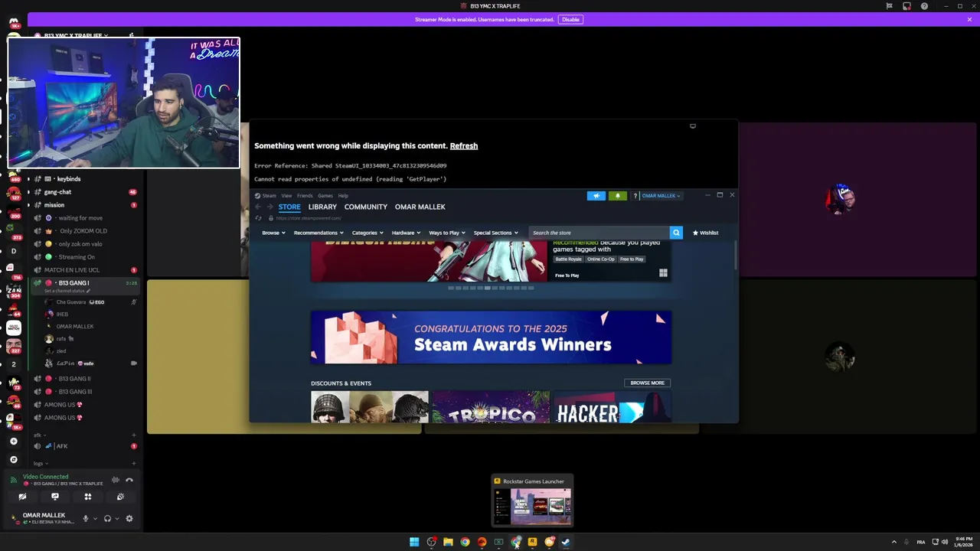Share your screen in Discord
The width and height of the screenshot is (980, 551).
pyautogui.click(x=55, y=497)
